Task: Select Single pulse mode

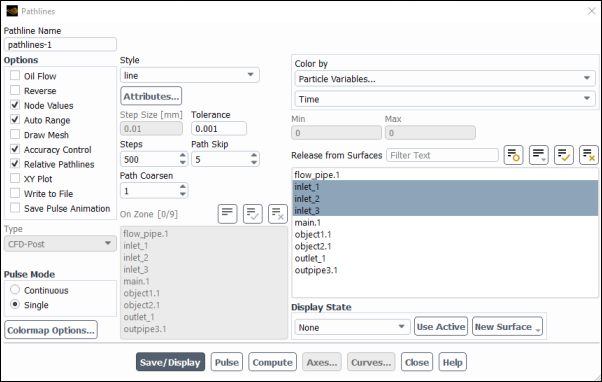Action: click(x=15, y=304)
